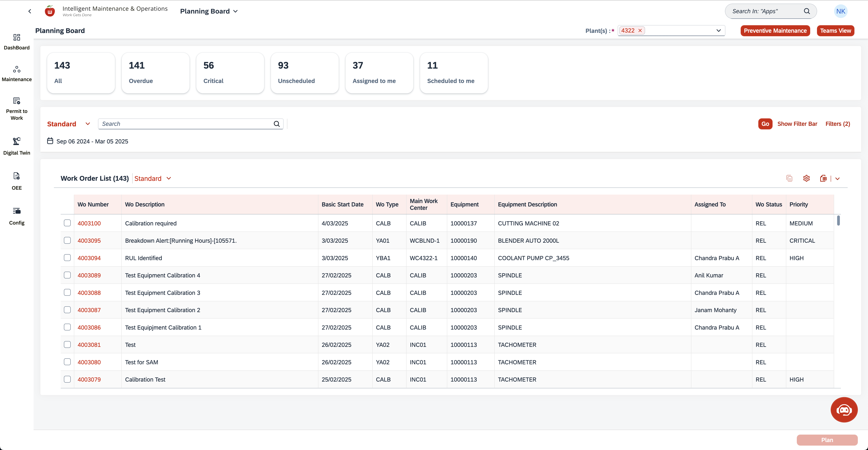Click the magnifier in Apps search
Image resolution: width=868 pixels, height=450 pixels.
click(x=807, y=11)
